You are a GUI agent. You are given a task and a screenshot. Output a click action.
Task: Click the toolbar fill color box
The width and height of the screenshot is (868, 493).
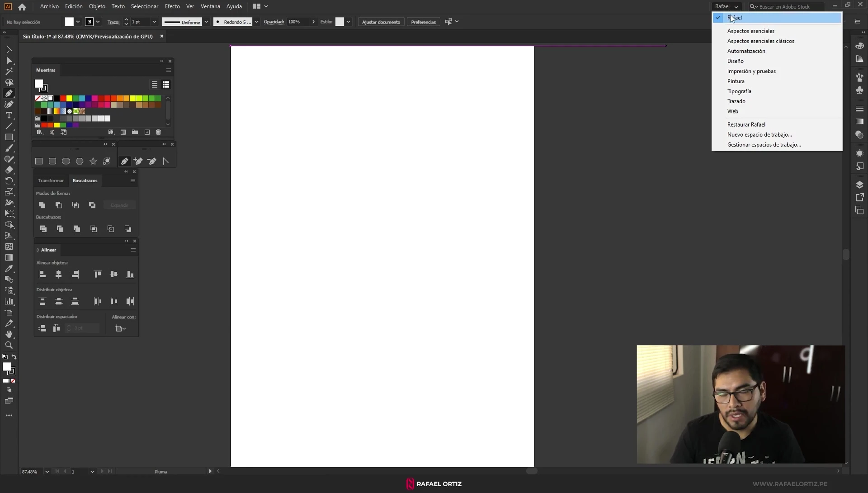[6, 367]
